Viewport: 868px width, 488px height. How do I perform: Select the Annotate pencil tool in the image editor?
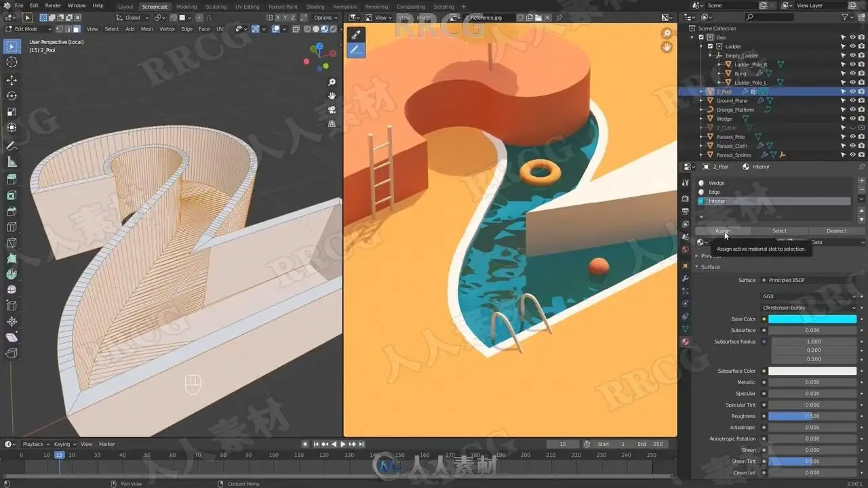(x=356, y=49)
